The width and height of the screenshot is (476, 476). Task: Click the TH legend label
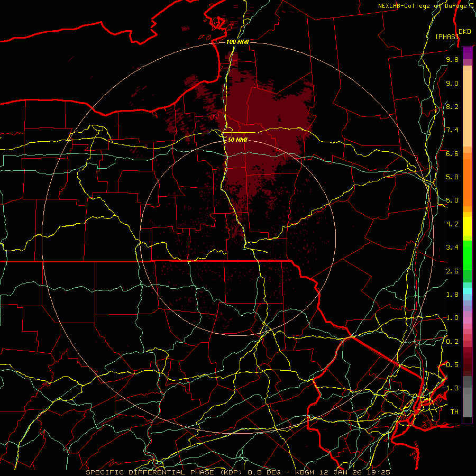coord(454,412)
